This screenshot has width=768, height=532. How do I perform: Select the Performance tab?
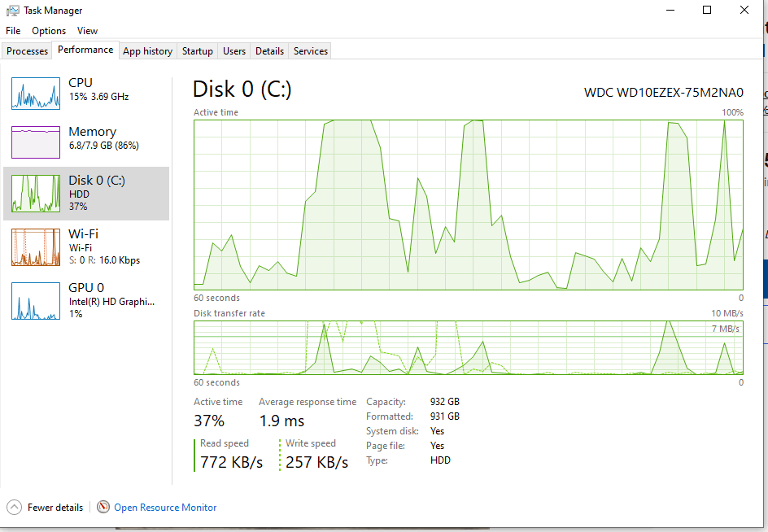click(x=85, y=50)
